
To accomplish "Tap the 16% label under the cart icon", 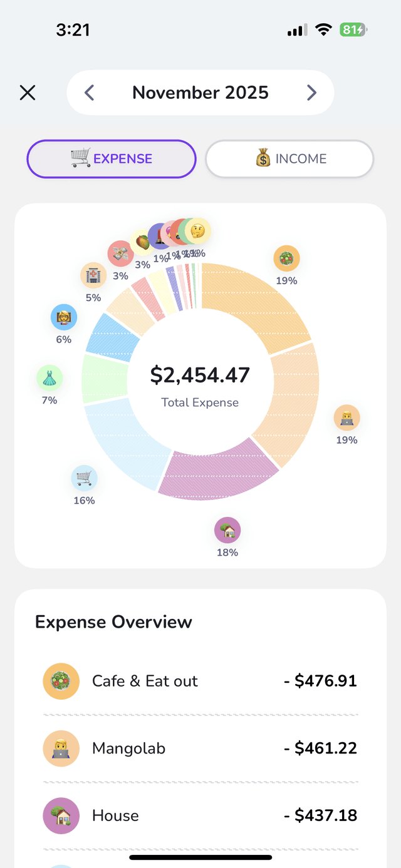I will [84, 501].
